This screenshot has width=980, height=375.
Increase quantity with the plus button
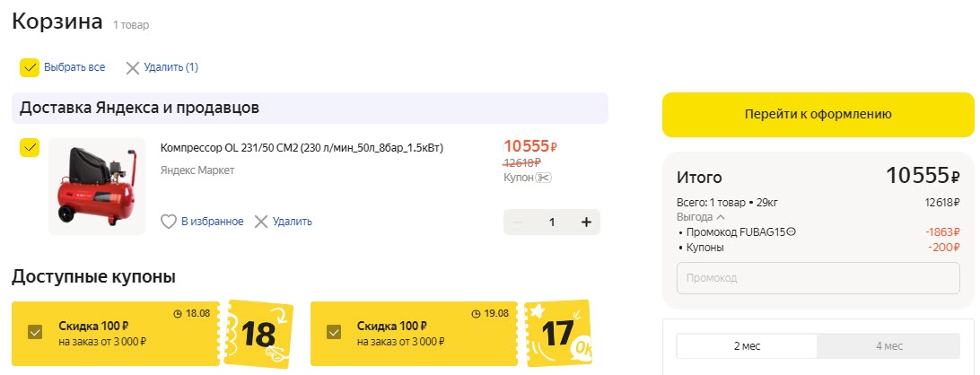[x=586, y=222]
